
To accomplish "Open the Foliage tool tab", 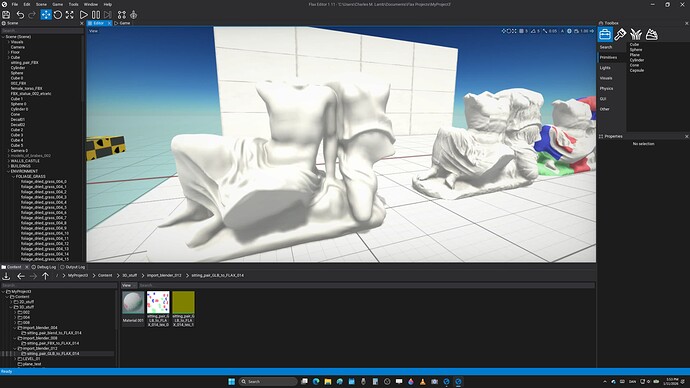I will pyautogui.click(x=636, y=34).
